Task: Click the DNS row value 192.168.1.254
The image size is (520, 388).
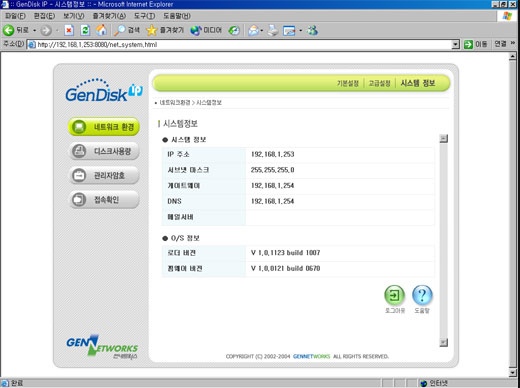Action: (273, 201)
